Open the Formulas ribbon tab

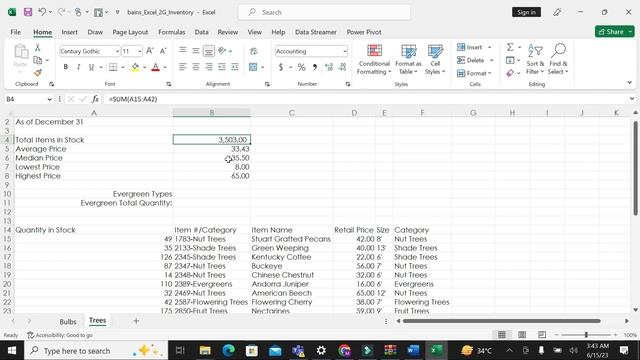coord(171,32)
